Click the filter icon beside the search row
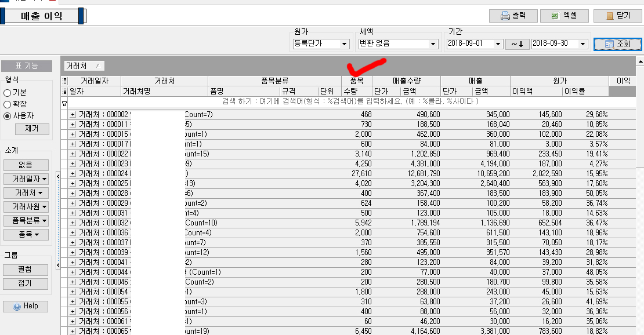Image resolution: width=644 pixels, height=335 pixels. [64, 102]
